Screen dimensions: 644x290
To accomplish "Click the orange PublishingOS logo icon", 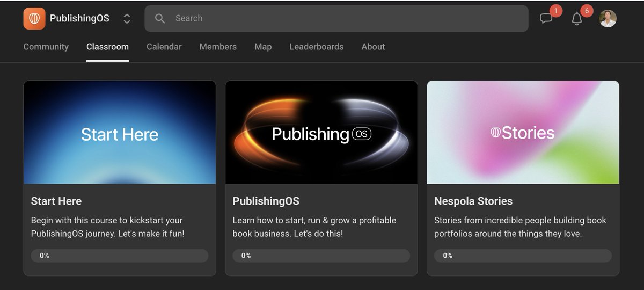I will (x=34, y=19).
